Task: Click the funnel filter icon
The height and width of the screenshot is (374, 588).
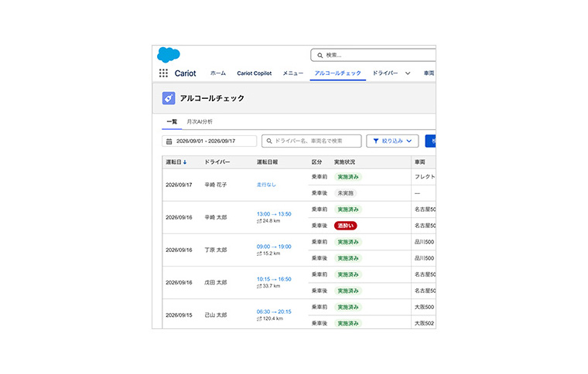Action: click(376, 141)
